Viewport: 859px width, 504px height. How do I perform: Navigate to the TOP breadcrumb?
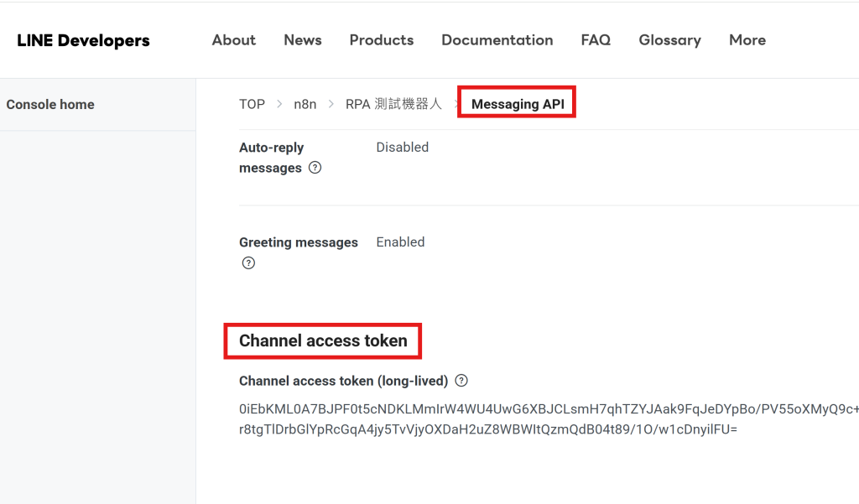click(x=252, y=104)
